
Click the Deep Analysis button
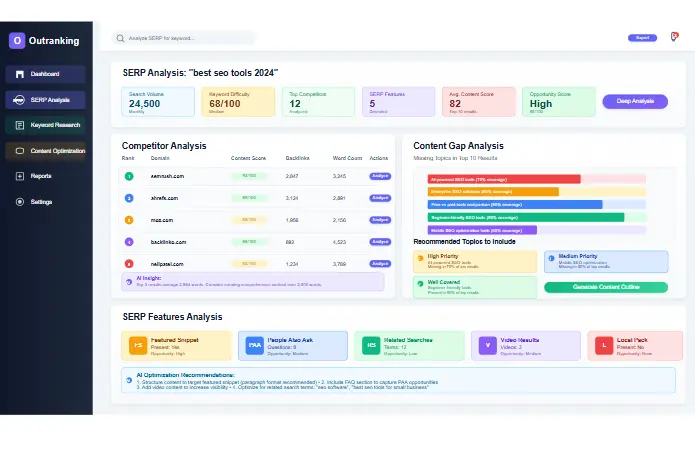pyautogui.click(x=635, y=101)
